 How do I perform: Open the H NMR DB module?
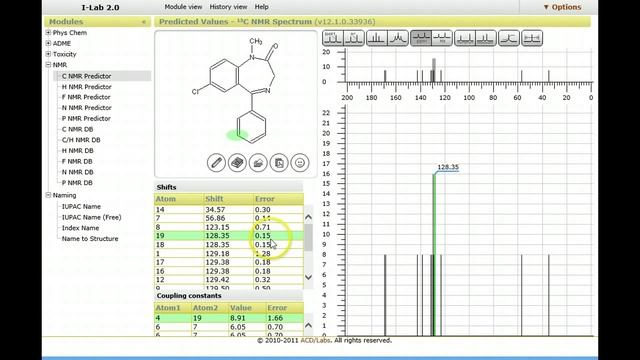[78, 151]
